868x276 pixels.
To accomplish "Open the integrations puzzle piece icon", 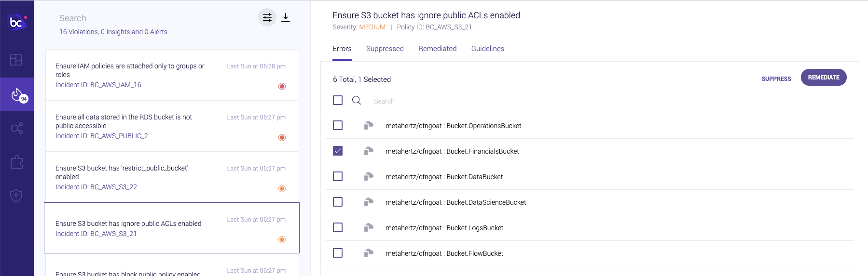I will pos(17,162).
